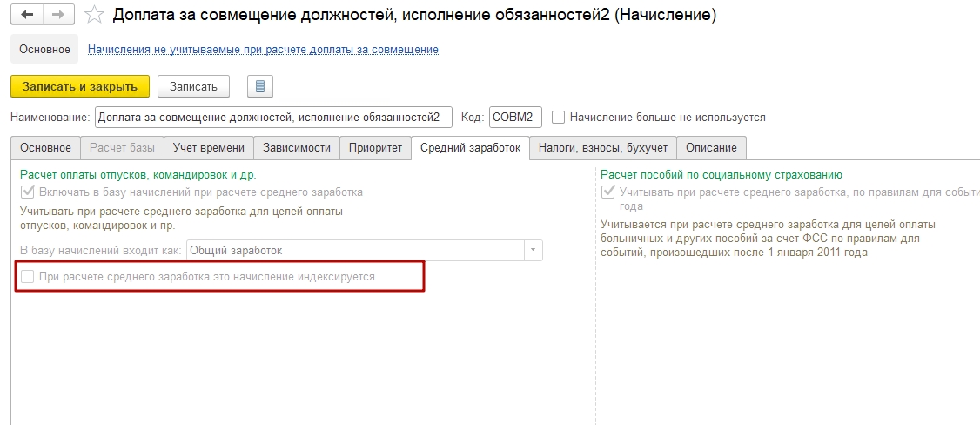Select the 'Приоритет' tab
The height and width of the screenshot is (425, 980).
coord(375,148)
